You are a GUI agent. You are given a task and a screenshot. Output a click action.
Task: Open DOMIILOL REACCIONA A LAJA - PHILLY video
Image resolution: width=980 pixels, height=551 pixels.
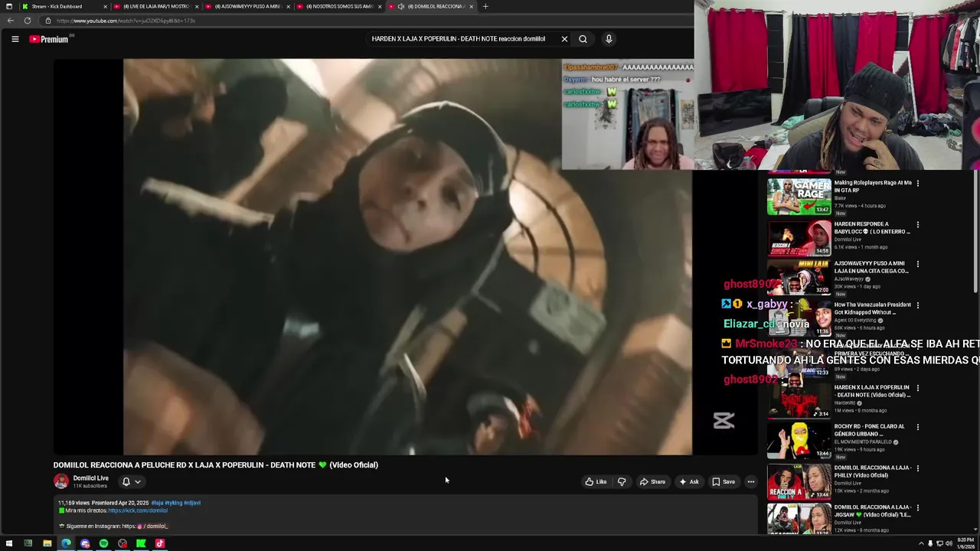pyautogui.click(x=873, y=471)
